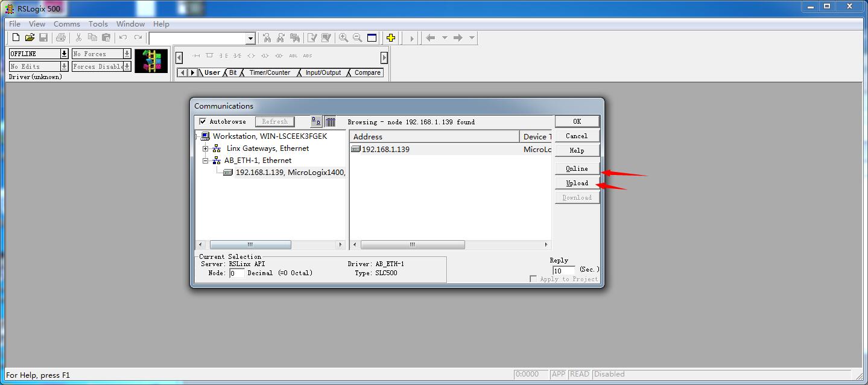
Task: Open the No Edits dropdown
Action: [64, 66]
